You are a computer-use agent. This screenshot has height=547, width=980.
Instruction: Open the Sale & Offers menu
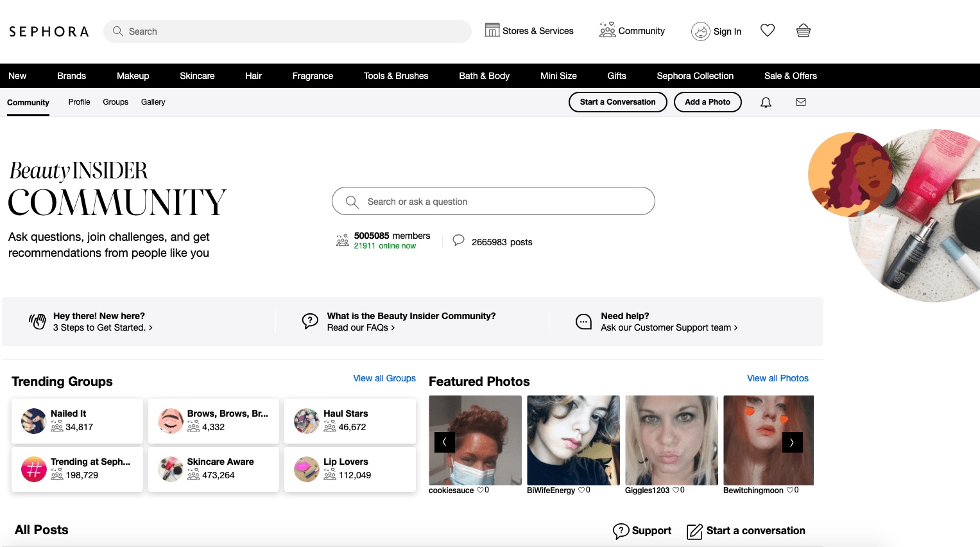(791, 76)
